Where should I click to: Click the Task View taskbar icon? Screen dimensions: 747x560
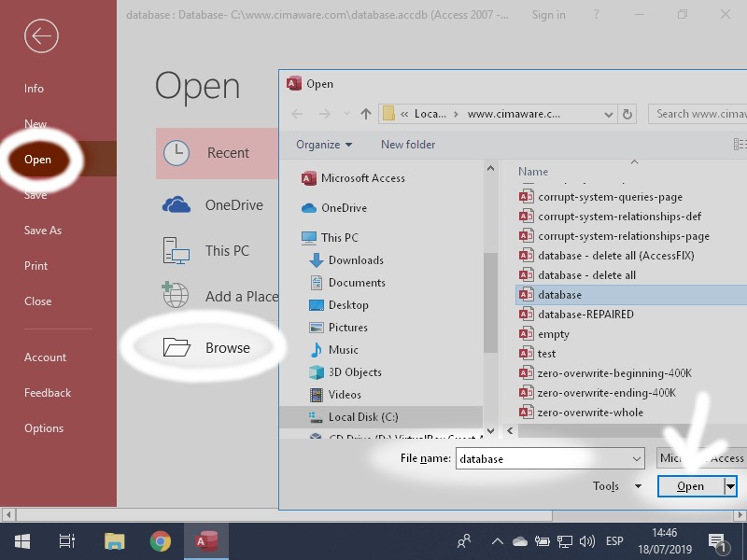(x=67, y=541)
